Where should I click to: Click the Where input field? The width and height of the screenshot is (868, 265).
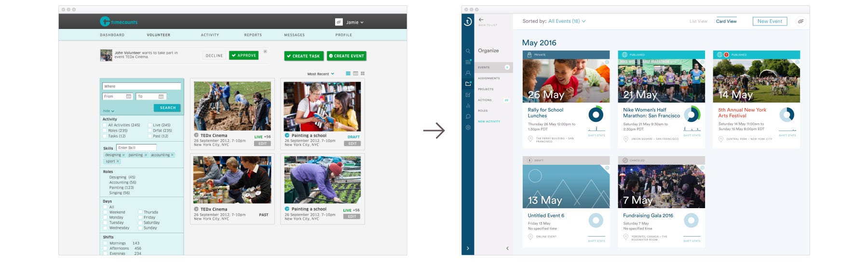(x=142, y=86)
